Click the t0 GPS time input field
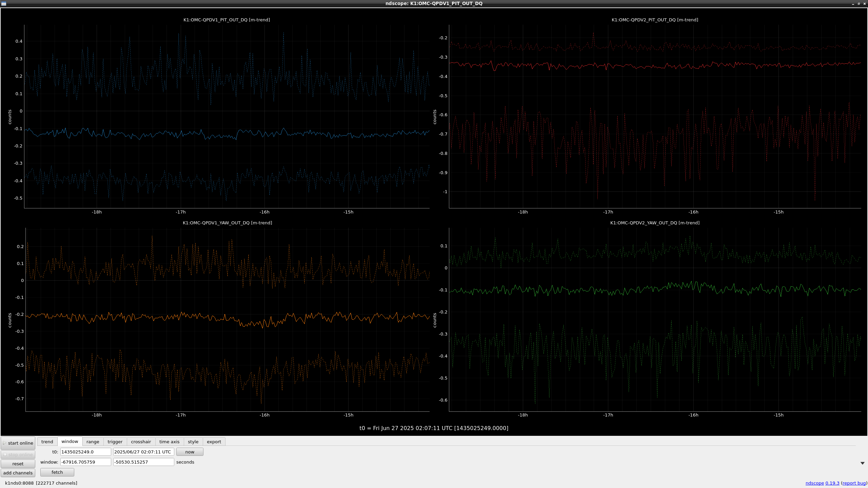The image size is (868, 488). pos(85,452)
